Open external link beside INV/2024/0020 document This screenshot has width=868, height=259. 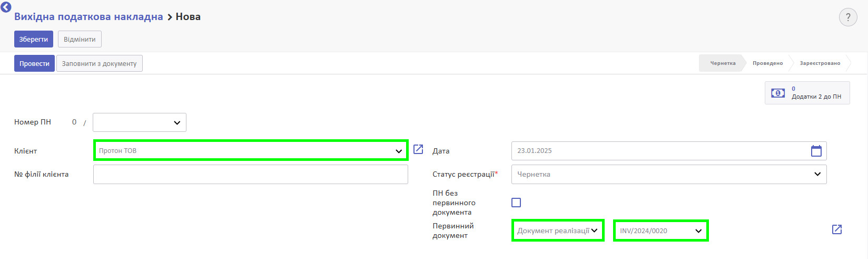(x=836, y=229)
